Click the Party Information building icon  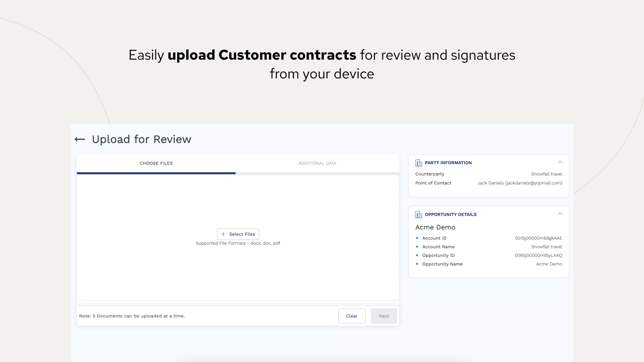click(419, 163)
